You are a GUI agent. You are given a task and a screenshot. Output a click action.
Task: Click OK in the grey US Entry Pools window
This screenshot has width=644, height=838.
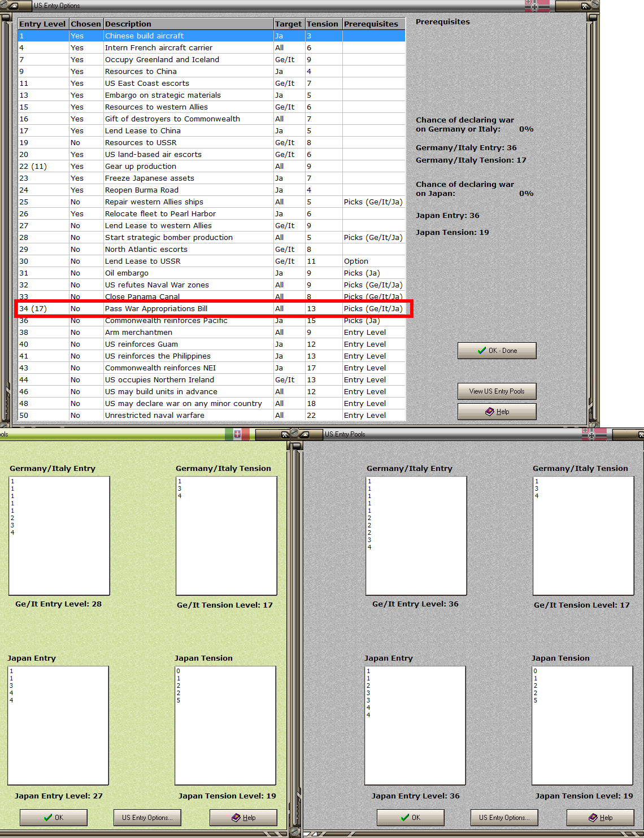pos(411,818)
